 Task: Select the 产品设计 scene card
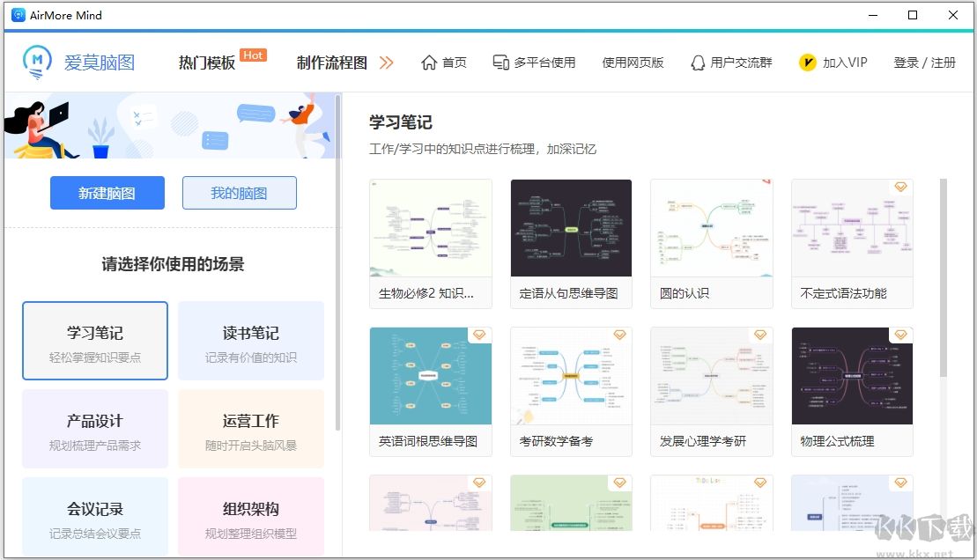(95, 429)
